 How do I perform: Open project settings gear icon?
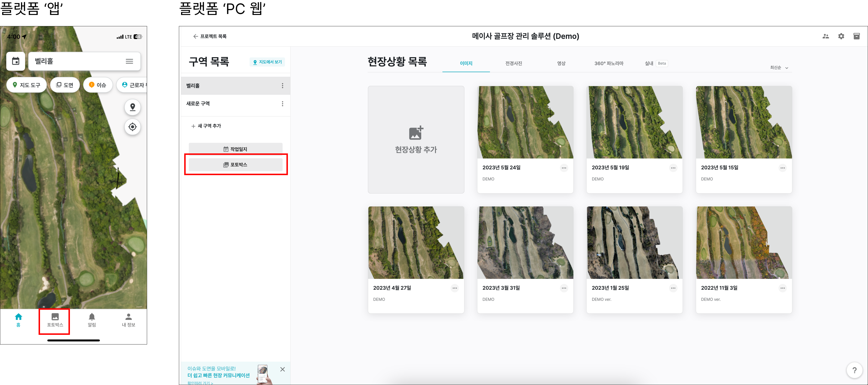tap(841, 36)
